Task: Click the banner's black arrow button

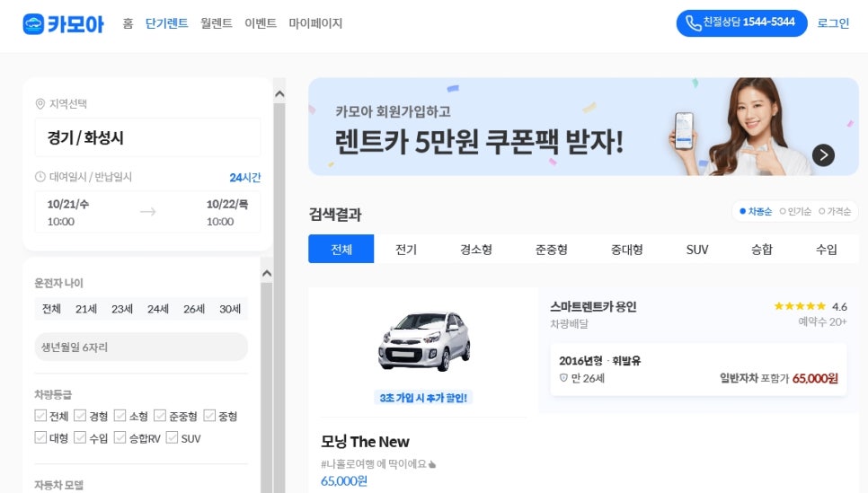Action: coord(823,155)
